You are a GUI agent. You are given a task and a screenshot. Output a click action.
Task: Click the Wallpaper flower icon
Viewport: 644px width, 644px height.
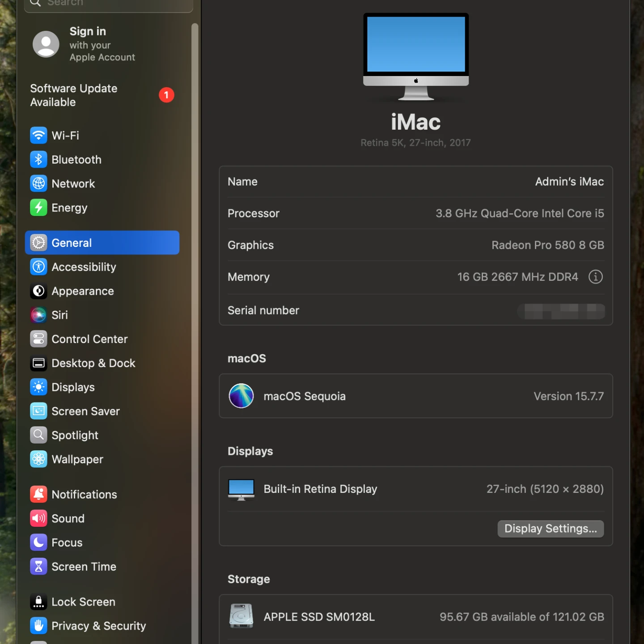tap(38, 459)
